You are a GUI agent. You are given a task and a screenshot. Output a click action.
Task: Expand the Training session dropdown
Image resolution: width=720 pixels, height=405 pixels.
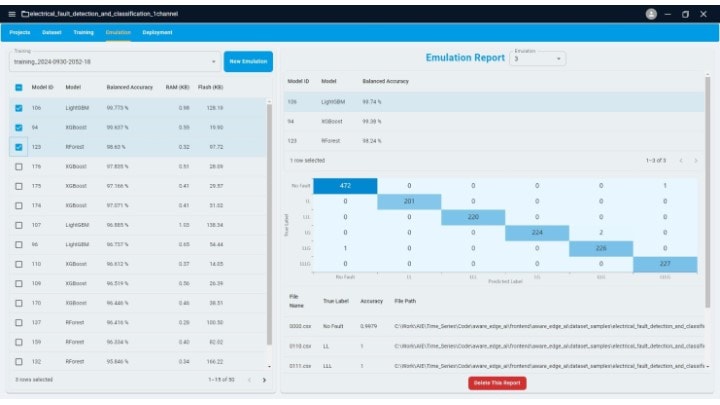tap(113, 62)
